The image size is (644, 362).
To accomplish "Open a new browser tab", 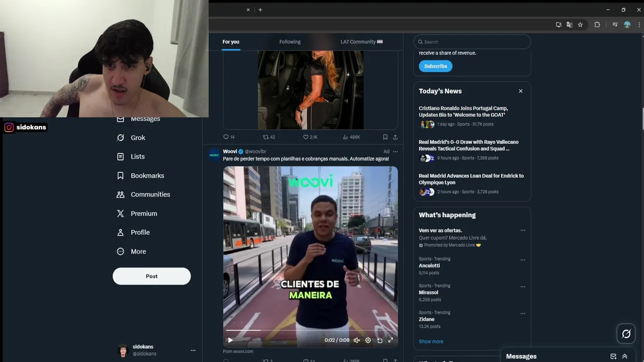I will coord(260,10).
